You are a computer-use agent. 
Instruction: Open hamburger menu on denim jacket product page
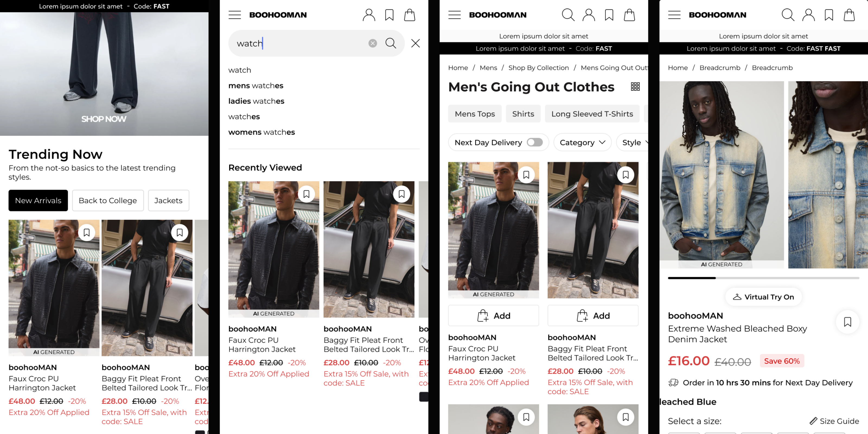[674, 15]
